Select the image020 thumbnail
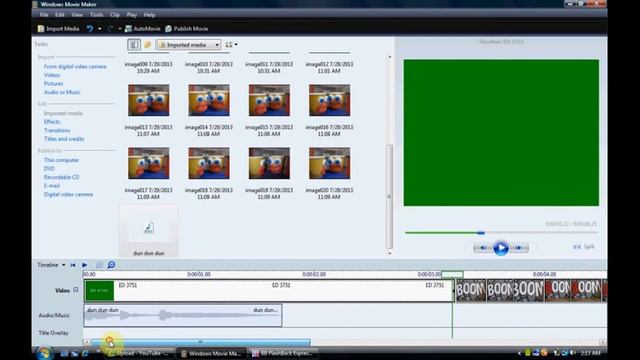640x360 pixels. (x=329, y=163)
